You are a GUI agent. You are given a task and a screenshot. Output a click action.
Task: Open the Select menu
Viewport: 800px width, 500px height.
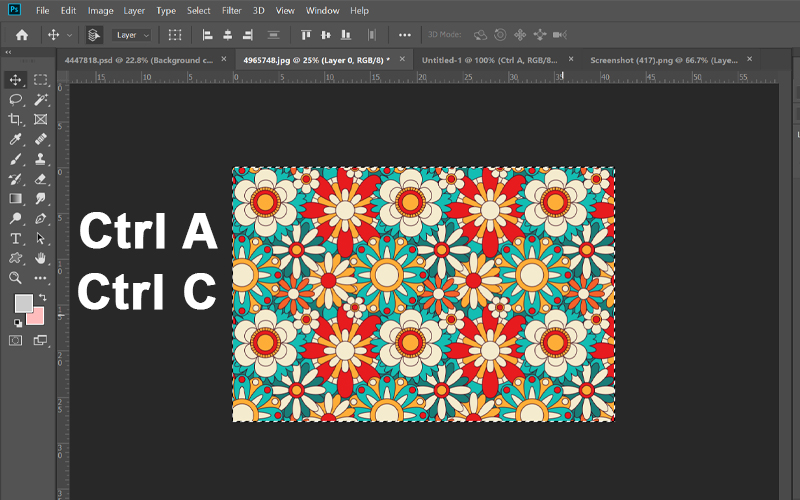click(198, 10)
